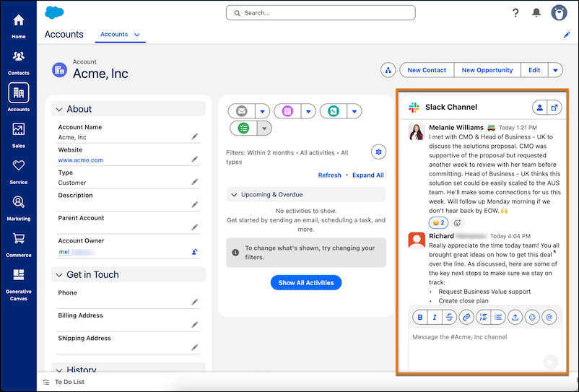Click the Salesforce cloud logo
The height and width of the screenshot is (392, 579).
click(54, 12)
